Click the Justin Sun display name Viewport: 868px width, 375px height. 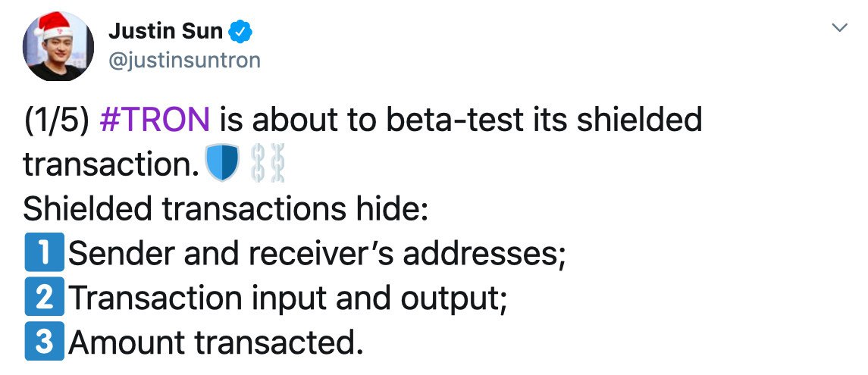pos(166,32)
